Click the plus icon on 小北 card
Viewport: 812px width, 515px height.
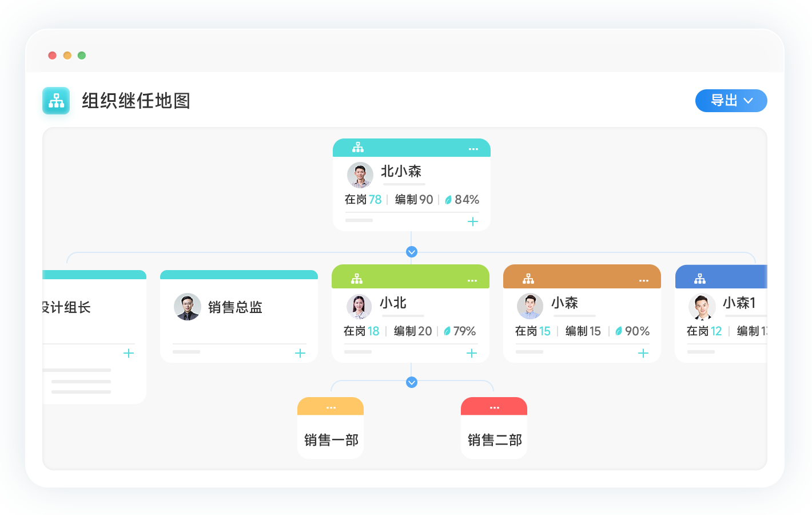(x=472, y=353)
